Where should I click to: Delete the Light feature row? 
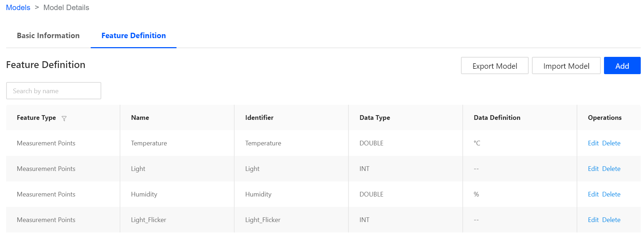point(611,169)
